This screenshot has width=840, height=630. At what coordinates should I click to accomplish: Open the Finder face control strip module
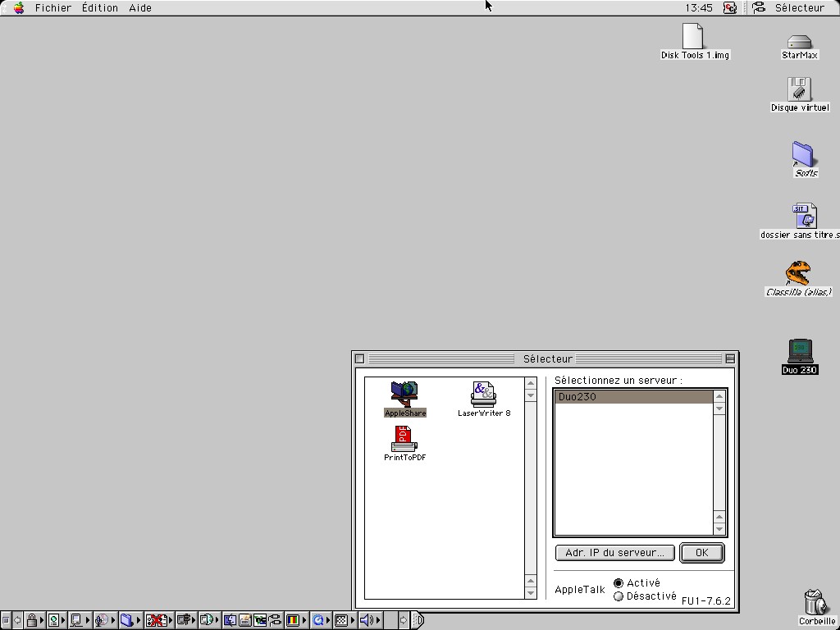tap(230, 620)
